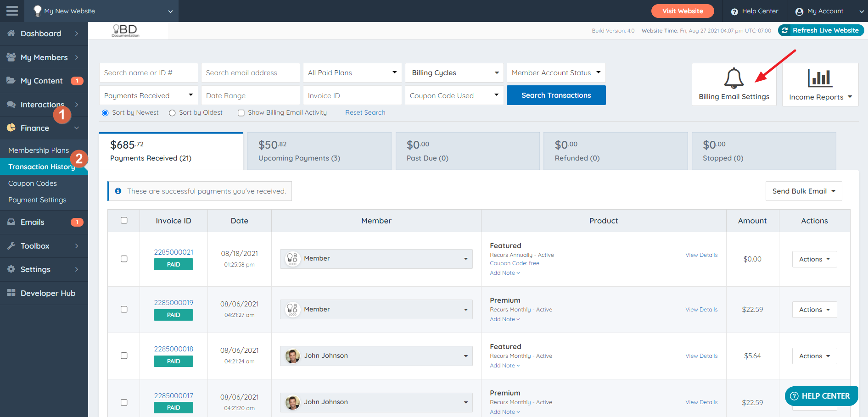The height and width of the screenshot is (417, 868).
Task: Open Actions dropdown for invoice 2285000021
Action: (814, 259)
